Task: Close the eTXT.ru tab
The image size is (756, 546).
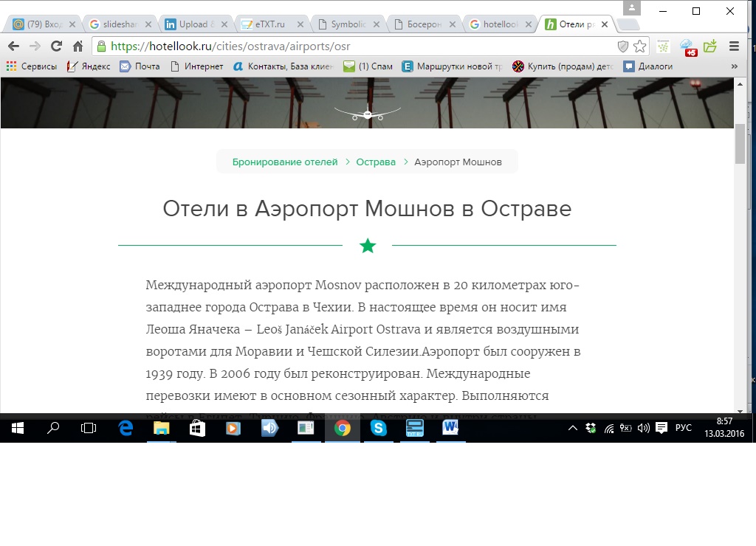Action: 300,24
